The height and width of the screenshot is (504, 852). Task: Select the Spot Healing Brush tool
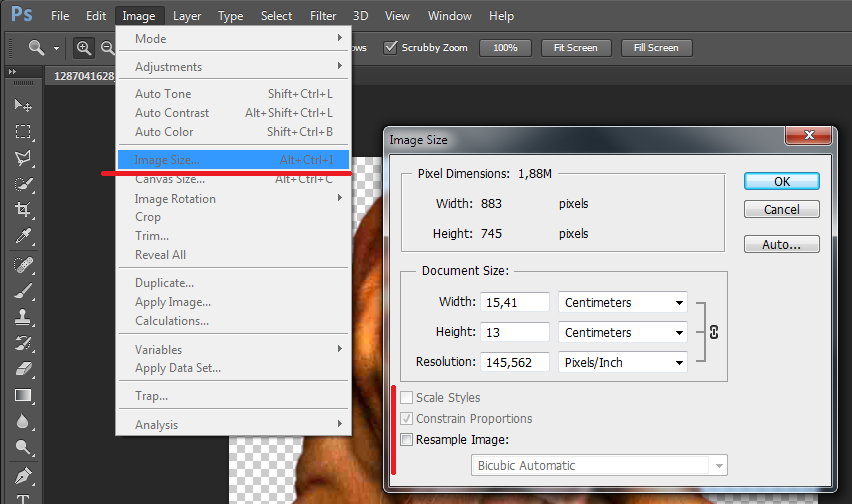click(x=23, y=265)
